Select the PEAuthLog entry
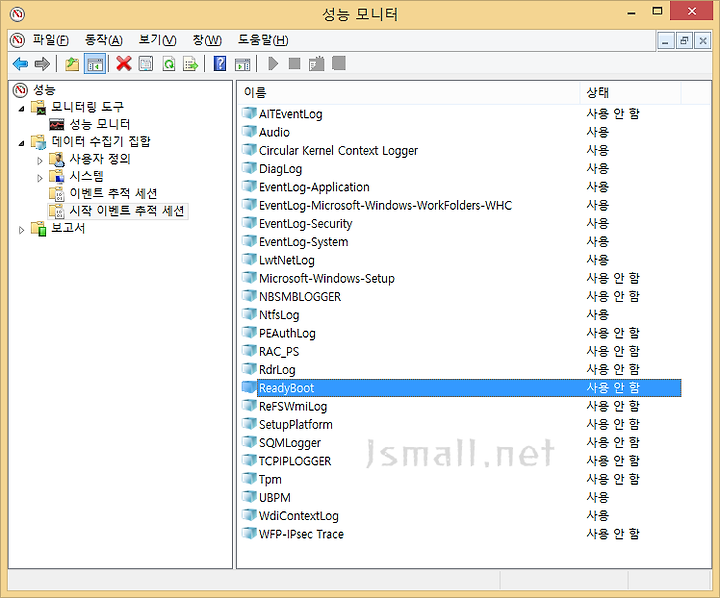 [287, 333]
